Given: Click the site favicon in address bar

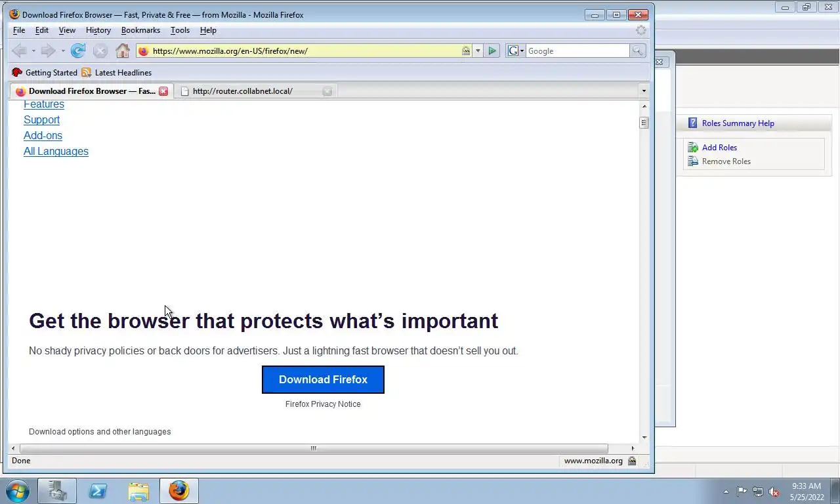Looking at the screenshot, I should pos(144,51).
